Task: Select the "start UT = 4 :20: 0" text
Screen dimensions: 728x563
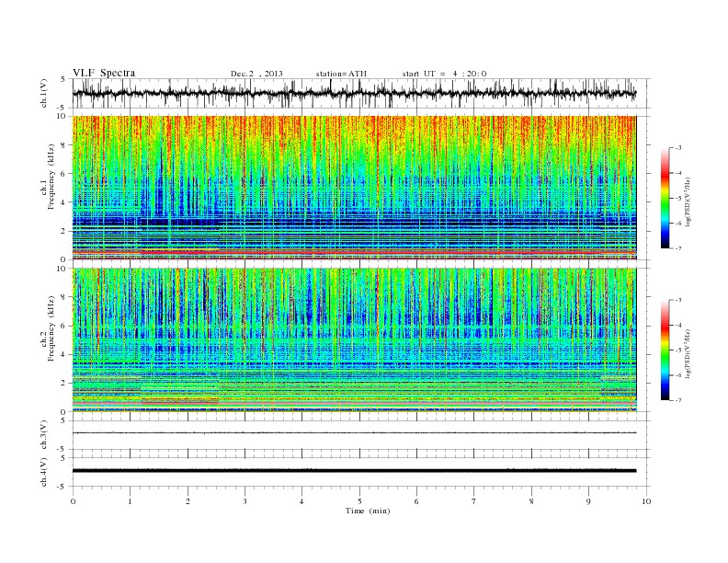Action: 444,74
